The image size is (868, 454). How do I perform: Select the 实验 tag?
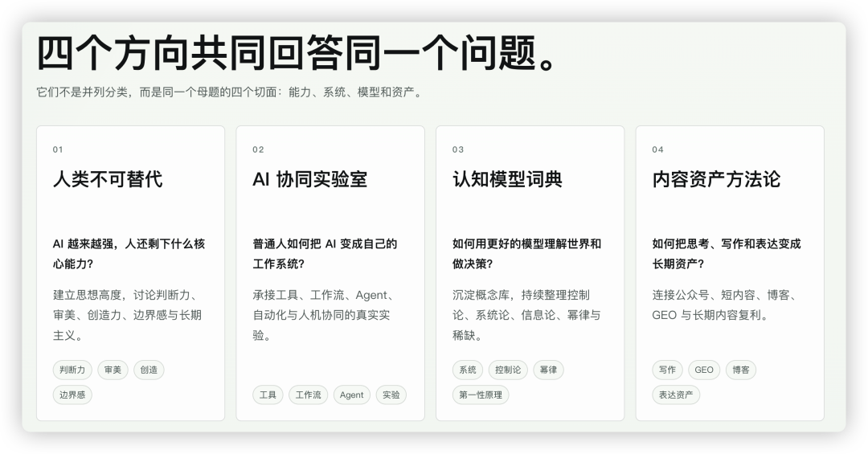[391, 395]
